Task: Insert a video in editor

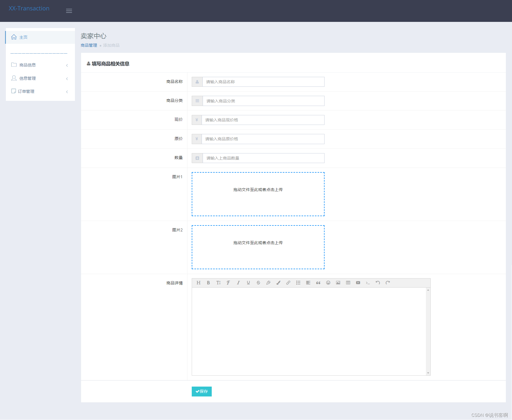Action: [358, 283]
